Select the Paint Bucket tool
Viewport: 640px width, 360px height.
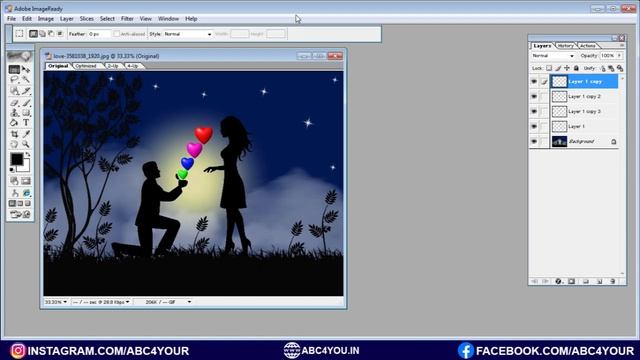(x=14, y=122)
